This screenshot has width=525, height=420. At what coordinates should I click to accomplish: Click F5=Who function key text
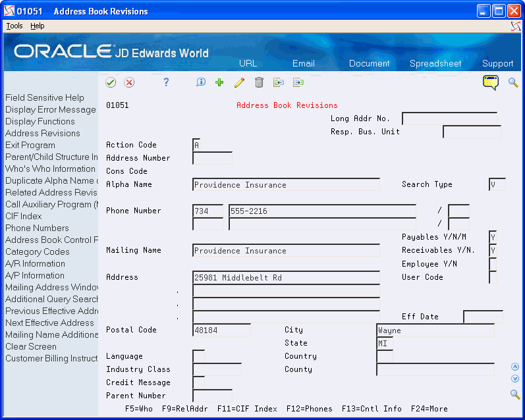[139, 409]
